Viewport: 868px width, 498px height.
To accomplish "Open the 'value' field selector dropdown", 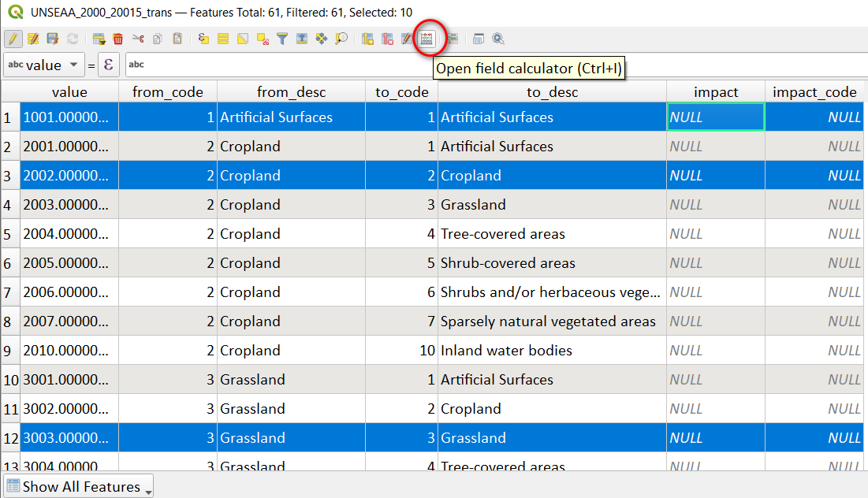I will (x=43, y=65).
